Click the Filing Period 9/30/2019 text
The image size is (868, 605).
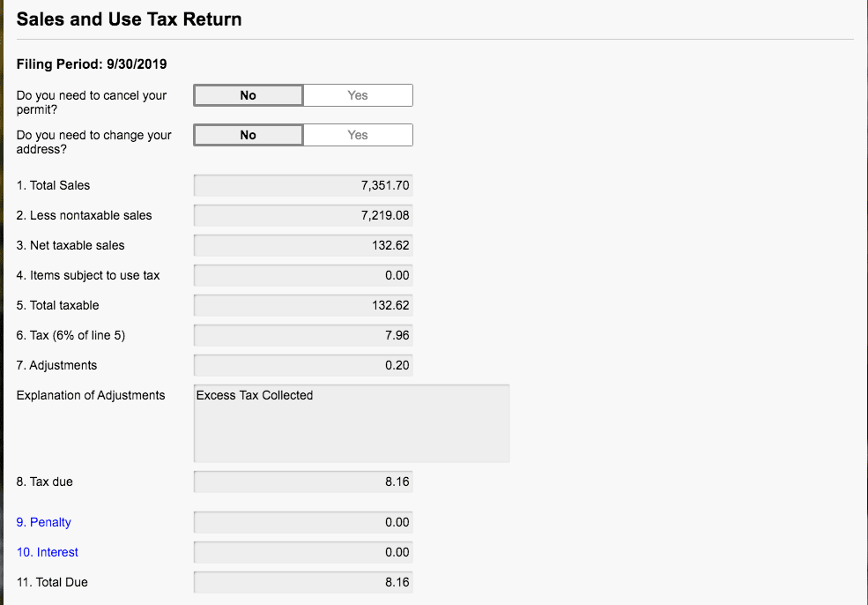tap(92, 64)
